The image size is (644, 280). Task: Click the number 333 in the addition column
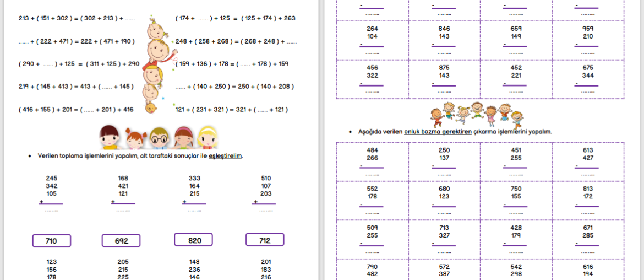(195, 179)
